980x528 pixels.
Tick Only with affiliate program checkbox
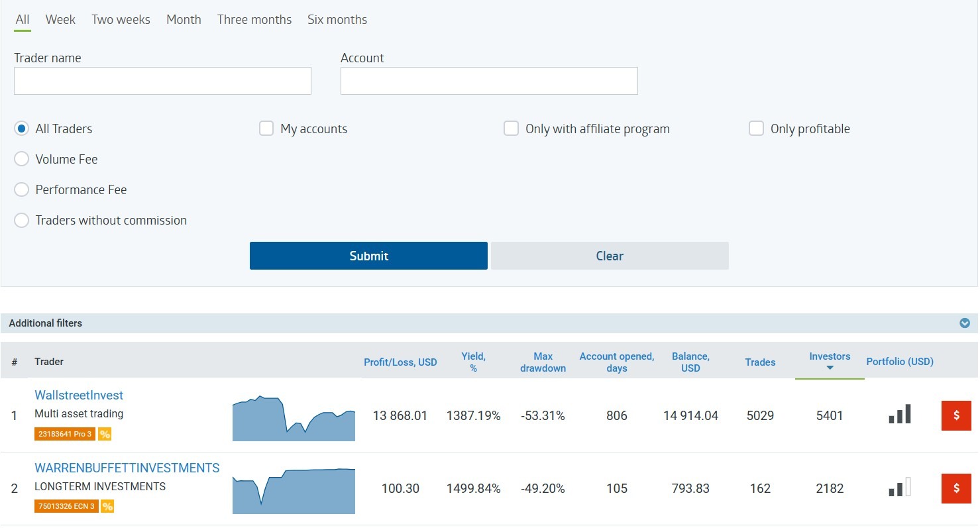pos(511,129)
